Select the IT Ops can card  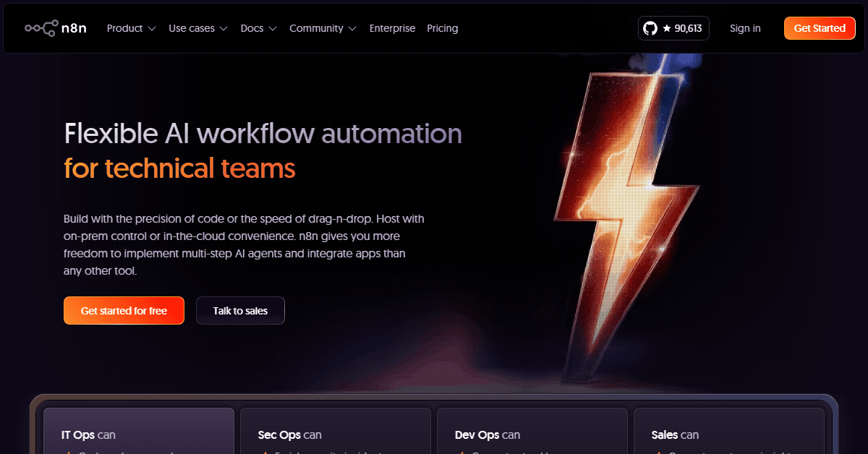(139, 434)
